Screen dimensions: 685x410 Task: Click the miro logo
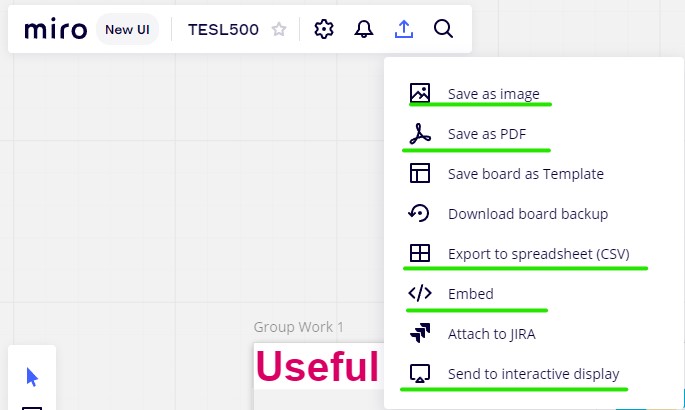tap(56, 30)
